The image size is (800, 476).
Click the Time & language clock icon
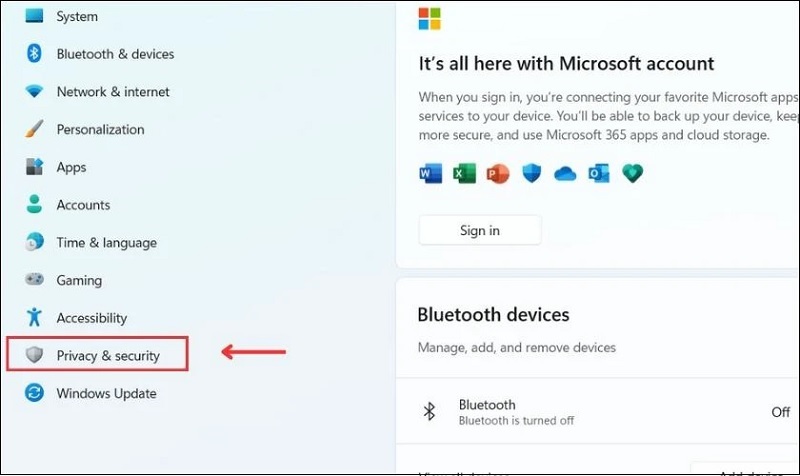35,242
